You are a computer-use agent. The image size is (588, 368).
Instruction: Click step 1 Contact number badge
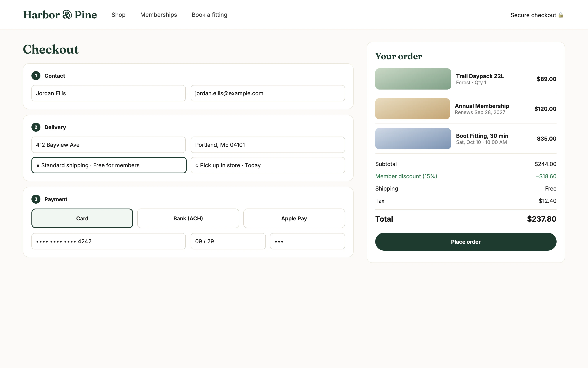pyautogui.click(x=36, y=76)
